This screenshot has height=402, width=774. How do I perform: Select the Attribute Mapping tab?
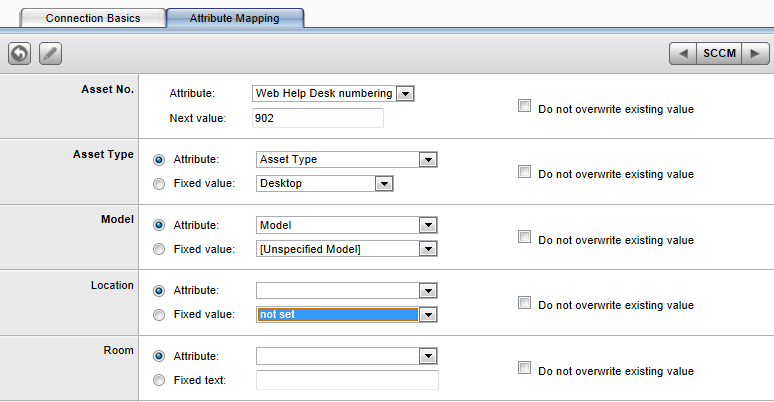tap(234, 18)
